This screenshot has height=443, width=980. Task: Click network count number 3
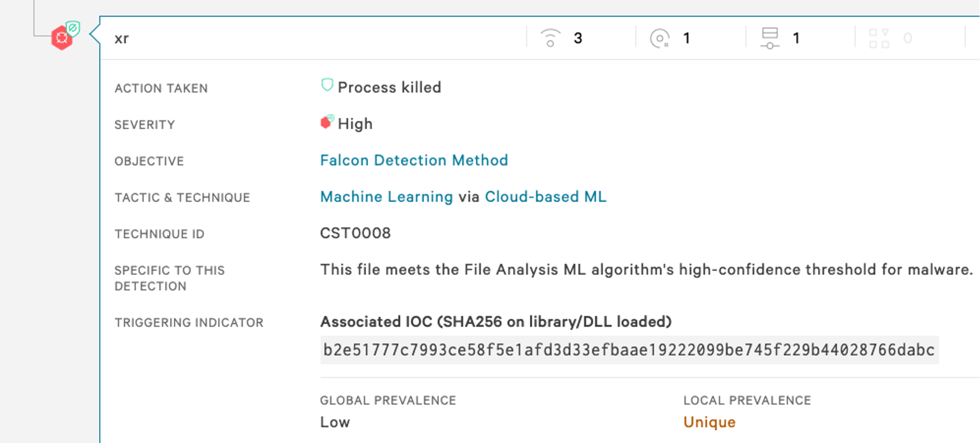pos(578,38)
